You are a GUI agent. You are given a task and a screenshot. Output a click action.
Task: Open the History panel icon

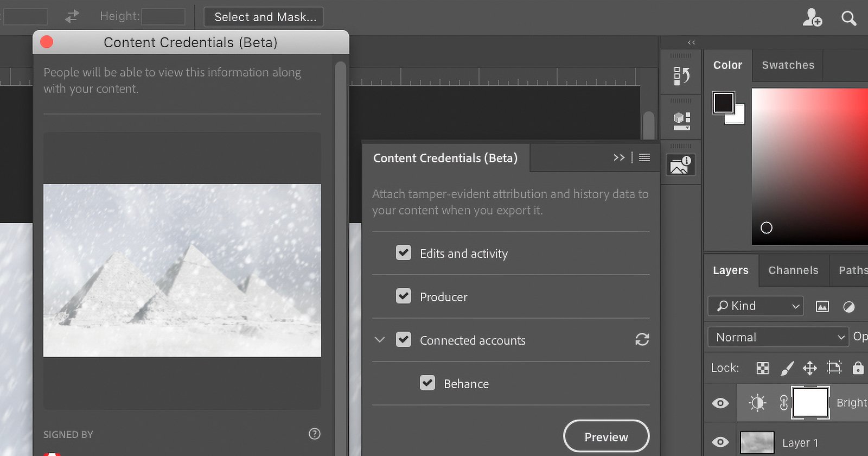coord(681,75)
